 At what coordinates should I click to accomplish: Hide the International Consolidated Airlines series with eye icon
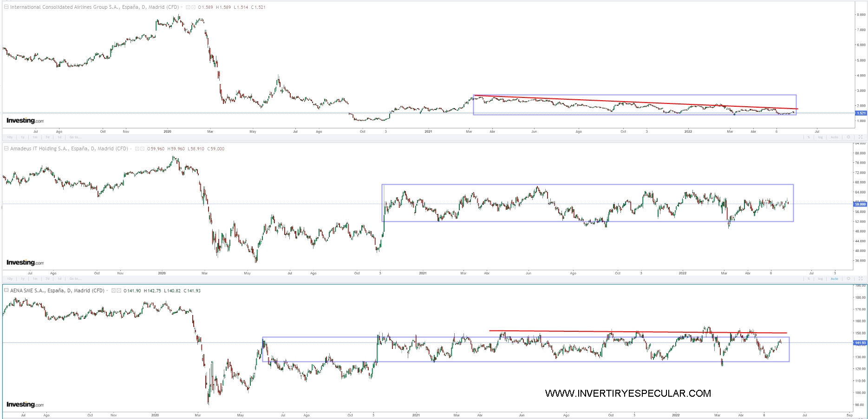pos(188,7)
